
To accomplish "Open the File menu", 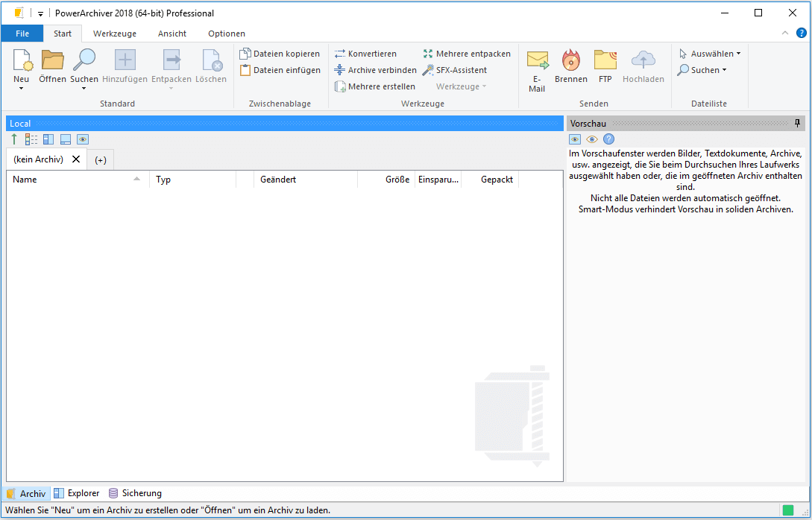I will [22, 34].
